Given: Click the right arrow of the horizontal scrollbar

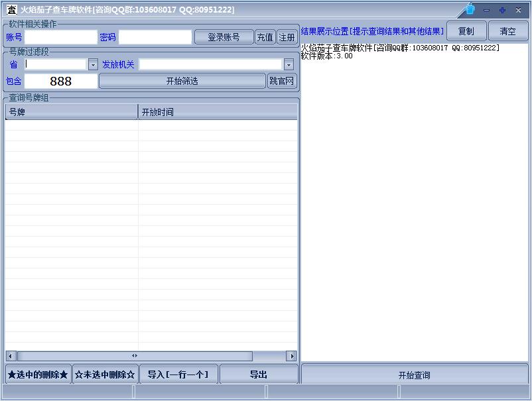Looking at the screenshot, I should coord(291,356).
